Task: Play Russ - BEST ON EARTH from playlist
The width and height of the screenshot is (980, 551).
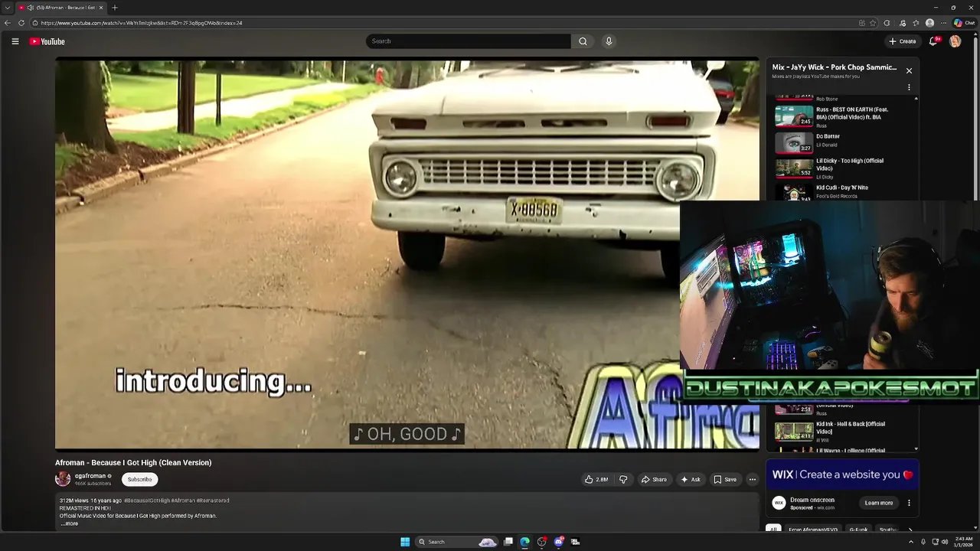Action: click(x=843, y=116)
